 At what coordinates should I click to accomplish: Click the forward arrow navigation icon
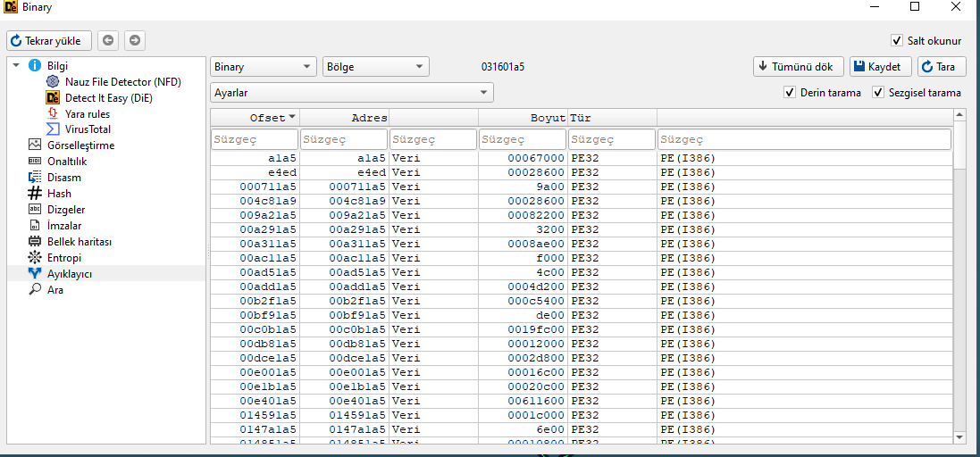[x=134, y=40]
